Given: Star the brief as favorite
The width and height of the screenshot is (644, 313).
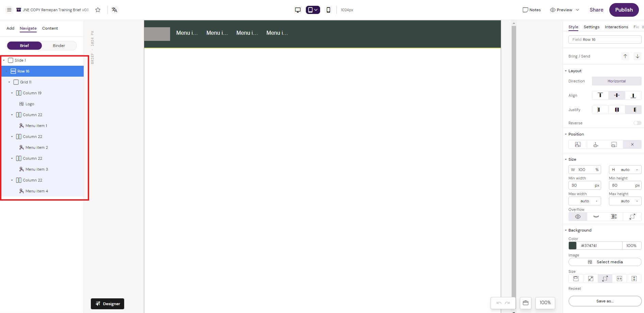Looking at the screenshot, I should pos(98,10).
